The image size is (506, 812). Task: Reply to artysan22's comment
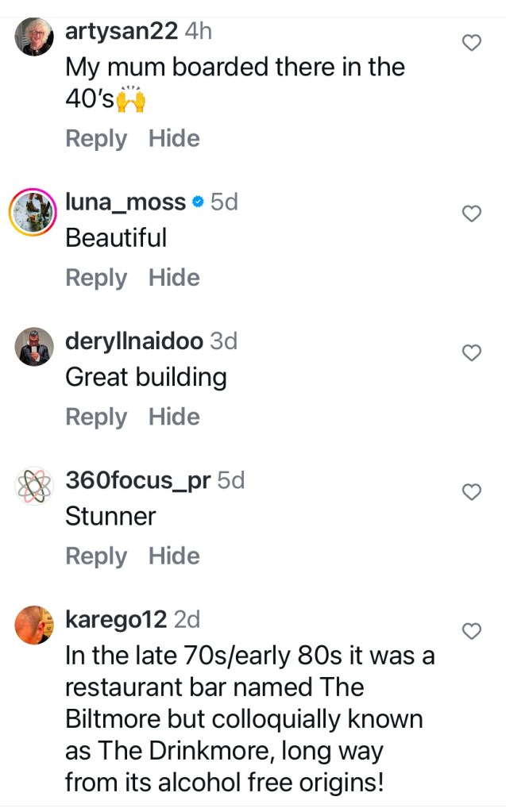click(x=96, y=139)
